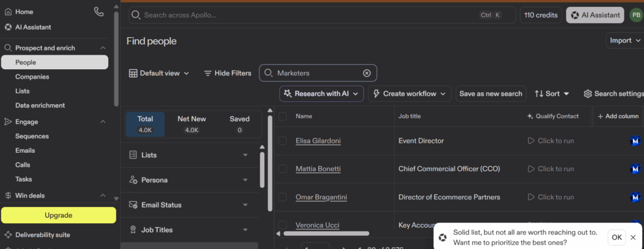Open Emails under Engage

point(25,150)
